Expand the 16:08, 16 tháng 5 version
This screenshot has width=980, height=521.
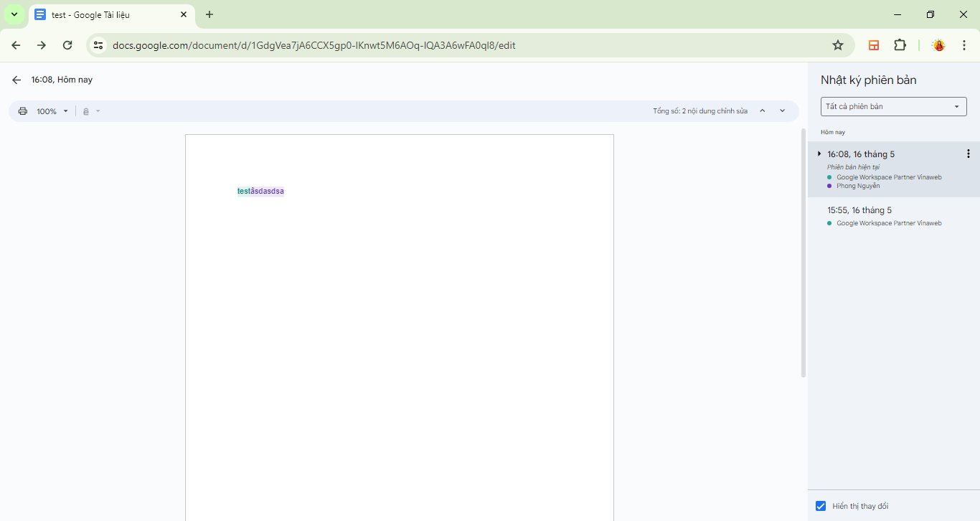(x=819, y=154)
